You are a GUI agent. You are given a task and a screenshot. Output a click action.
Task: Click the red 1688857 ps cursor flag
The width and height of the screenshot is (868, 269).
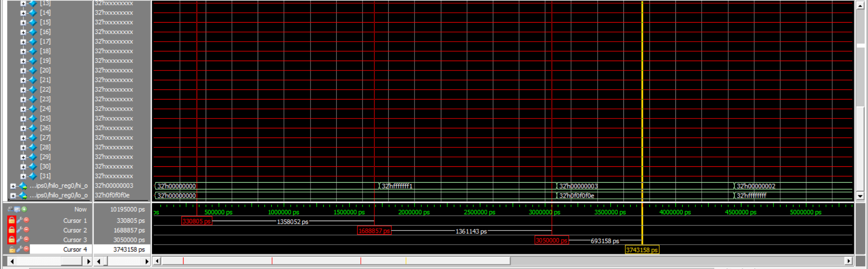(x=374, y=231)
